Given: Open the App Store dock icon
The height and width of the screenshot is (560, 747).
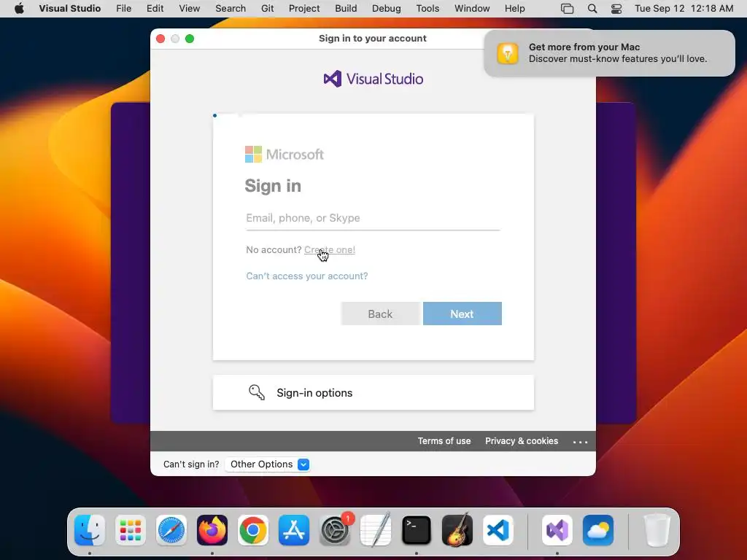Looking at the screenshot, I should 294,530.
